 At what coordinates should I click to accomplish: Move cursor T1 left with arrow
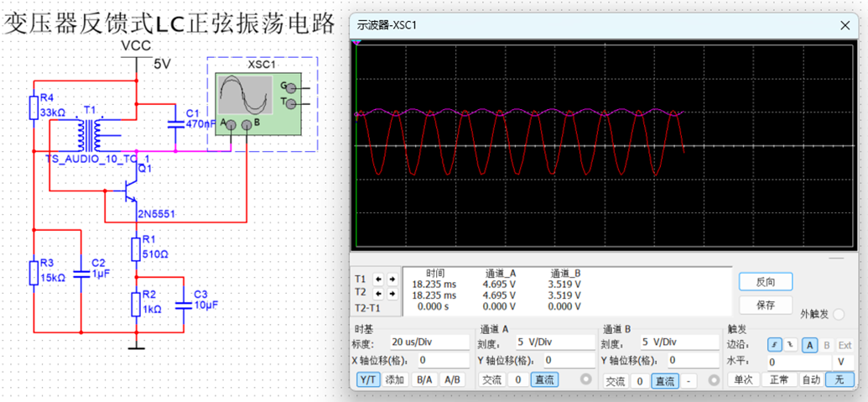(x=379, y=279)
